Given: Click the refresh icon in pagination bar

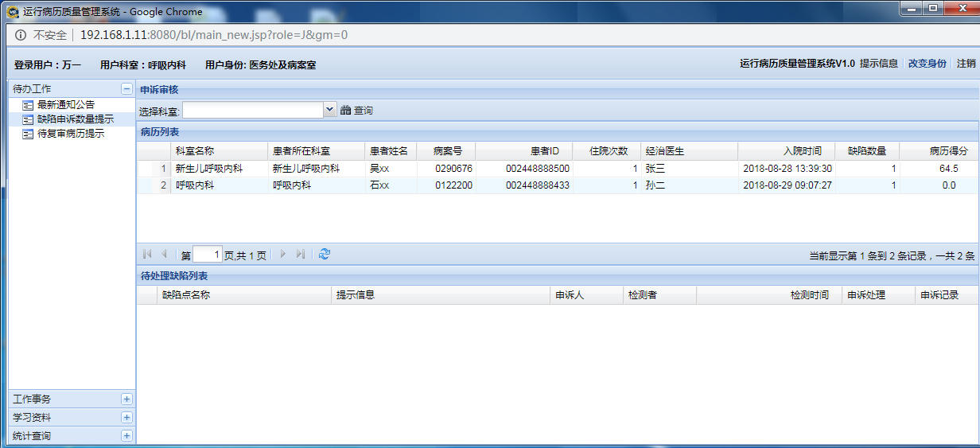Looking at the screenshot, I should click(325, 255).
